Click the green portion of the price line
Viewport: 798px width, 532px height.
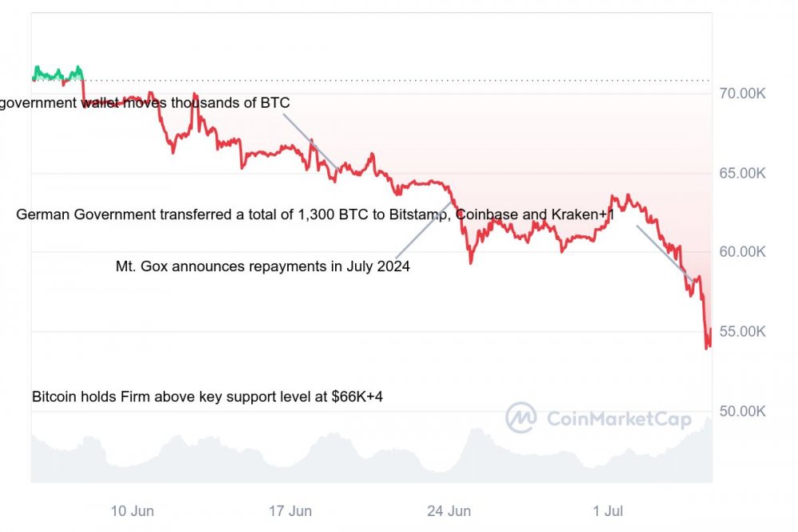[x=57, y=75]
